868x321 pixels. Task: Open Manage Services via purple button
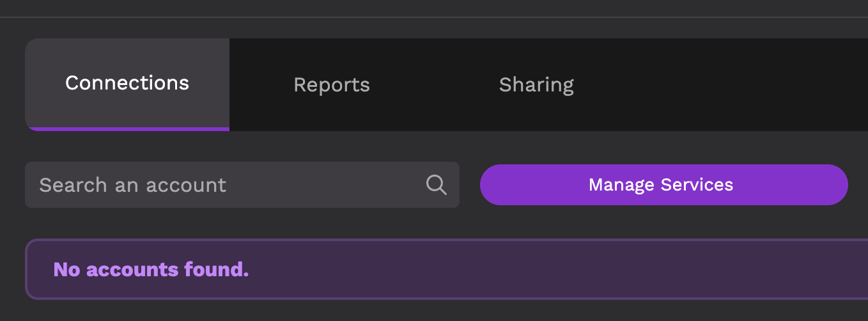[x=663, y=185]
